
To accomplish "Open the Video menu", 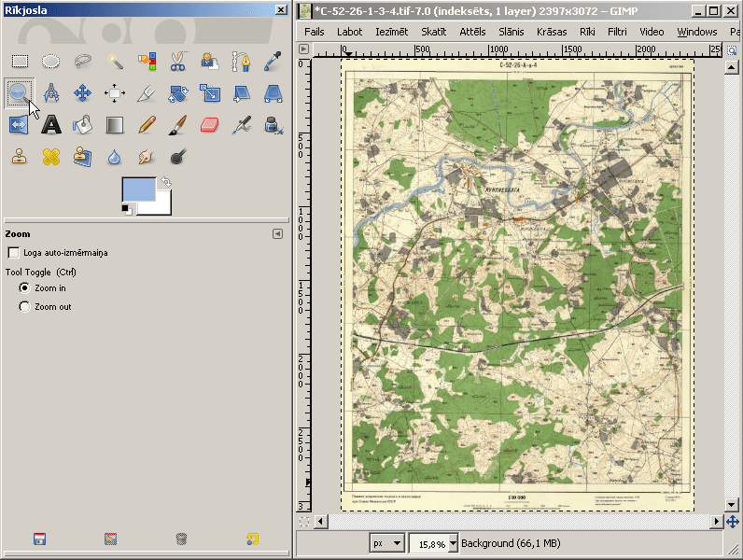I will tap(652, 32).
